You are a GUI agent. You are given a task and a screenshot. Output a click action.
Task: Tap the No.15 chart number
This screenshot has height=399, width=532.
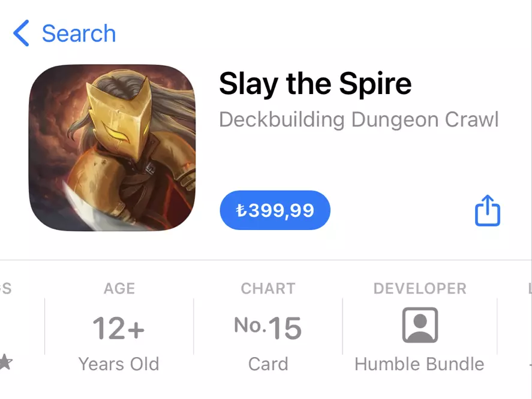(267, 328)
